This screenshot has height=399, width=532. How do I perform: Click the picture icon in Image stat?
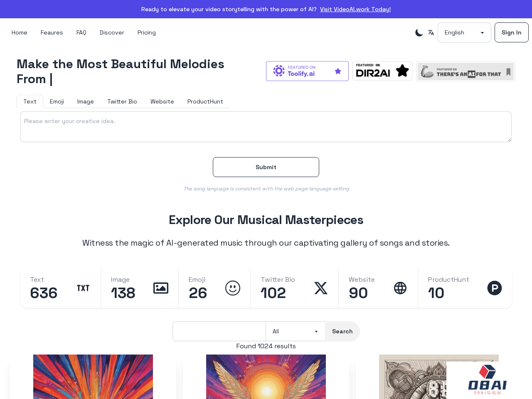[x=161, y=288]
